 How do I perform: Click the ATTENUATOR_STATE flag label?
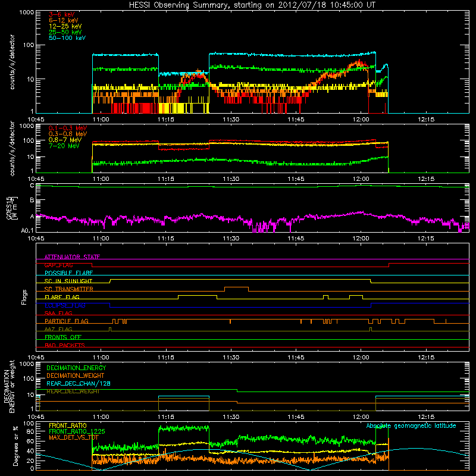point(72,257)
